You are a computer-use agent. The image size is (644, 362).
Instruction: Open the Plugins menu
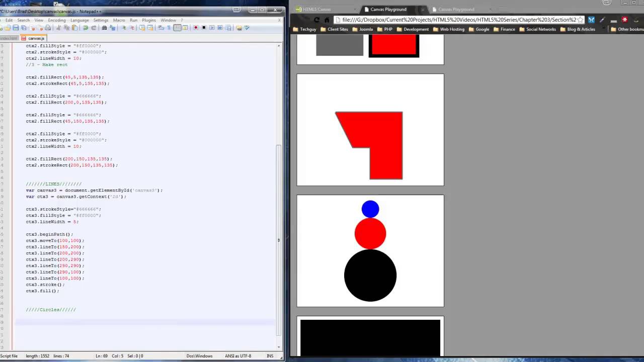148,20
